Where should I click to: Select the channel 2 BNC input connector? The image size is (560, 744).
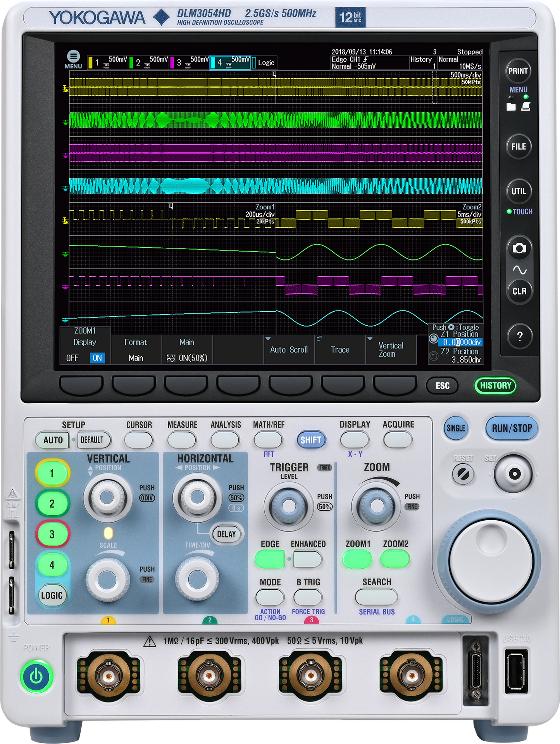[209, 677]
